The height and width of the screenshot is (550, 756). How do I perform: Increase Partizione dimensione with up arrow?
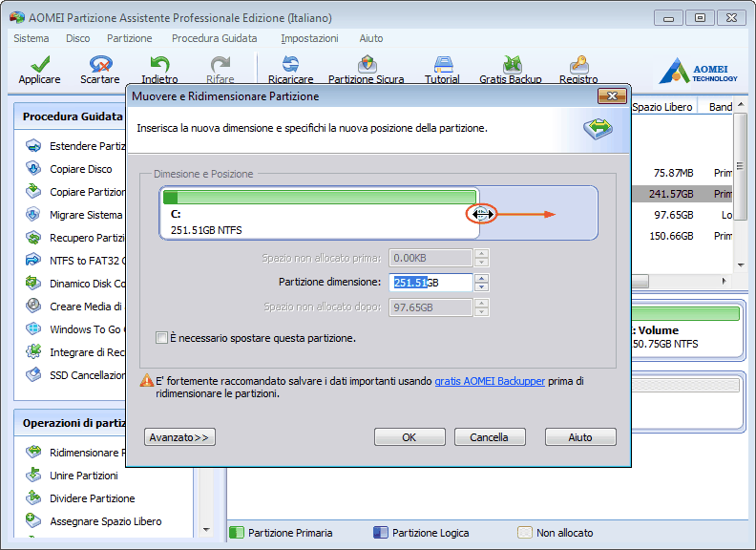[481, 279]
